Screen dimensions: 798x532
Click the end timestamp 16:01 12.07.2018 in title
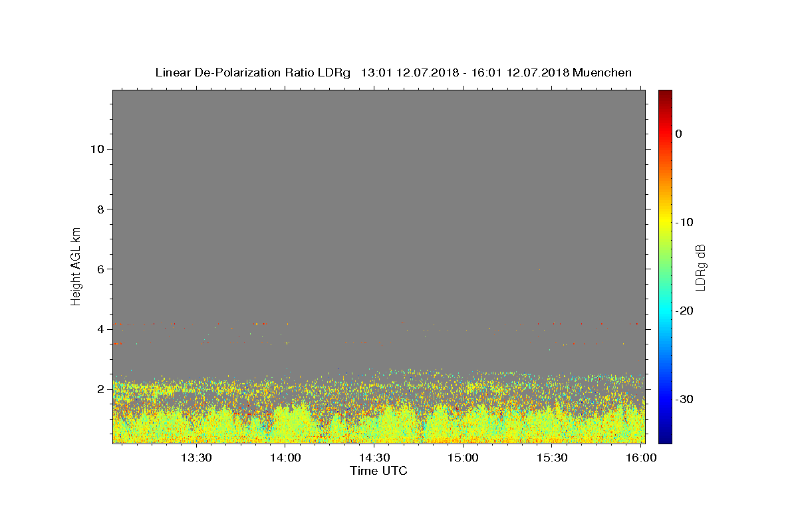519,72
